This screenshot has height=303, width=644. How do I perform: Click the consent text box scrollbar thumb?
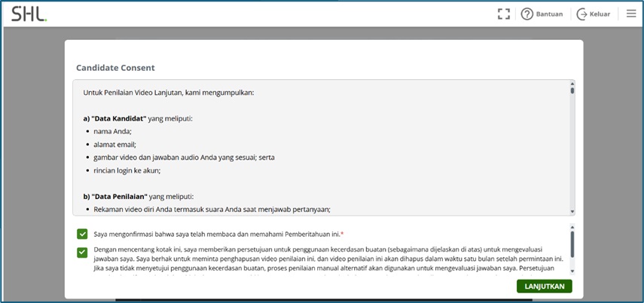tap(572, 90)
